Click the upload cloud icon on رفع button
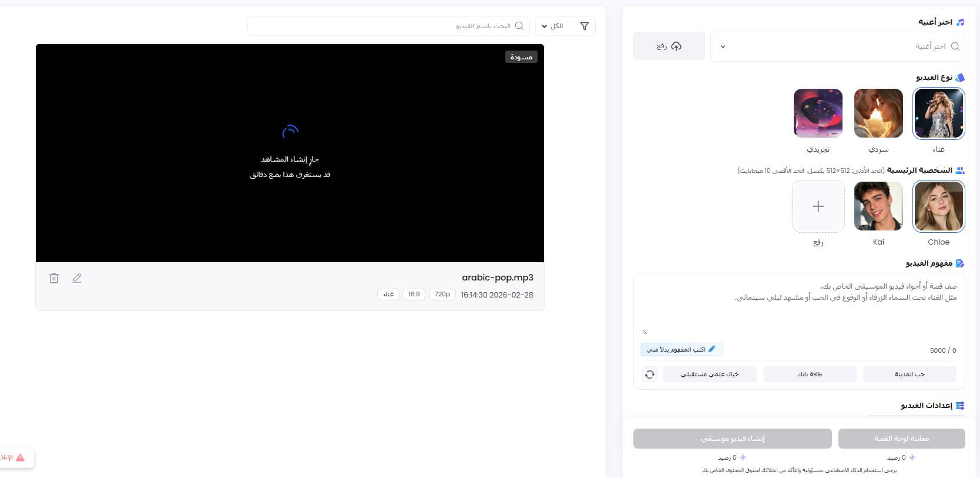This screenshot has height=478, width=980. click(x=676, y=46)
